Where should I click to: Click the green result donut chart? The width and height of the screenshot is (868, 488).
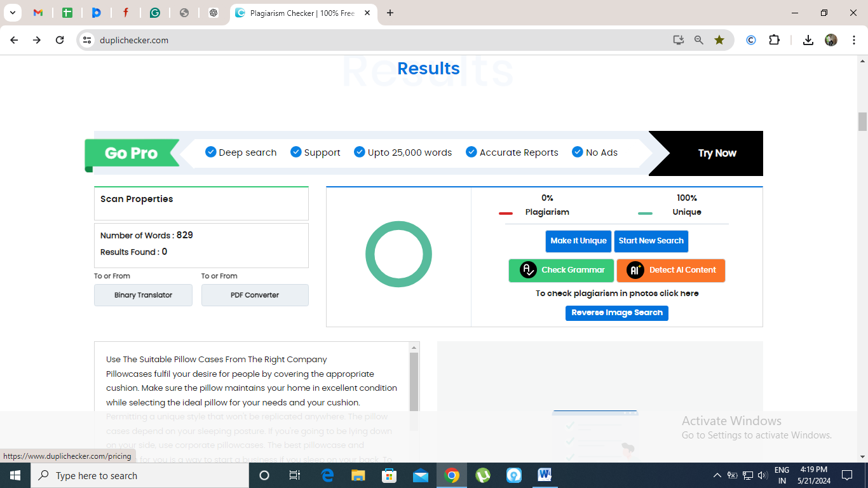pos(398,254)
